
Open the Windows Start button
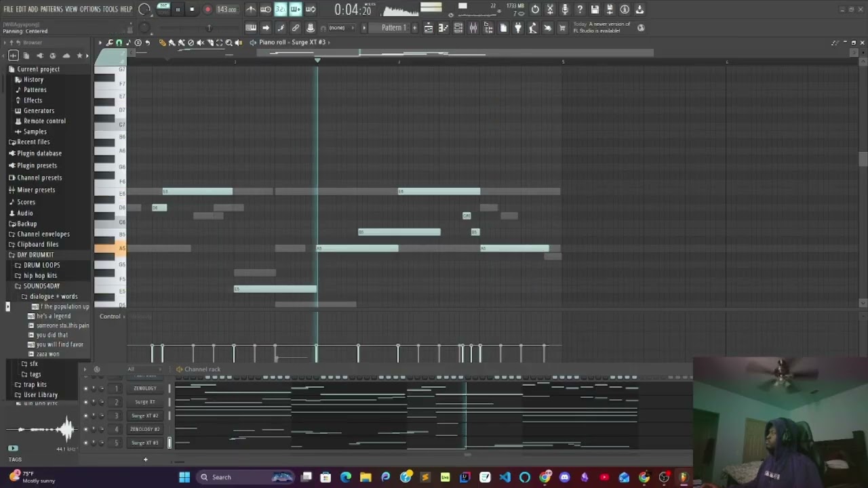(184, 477)
